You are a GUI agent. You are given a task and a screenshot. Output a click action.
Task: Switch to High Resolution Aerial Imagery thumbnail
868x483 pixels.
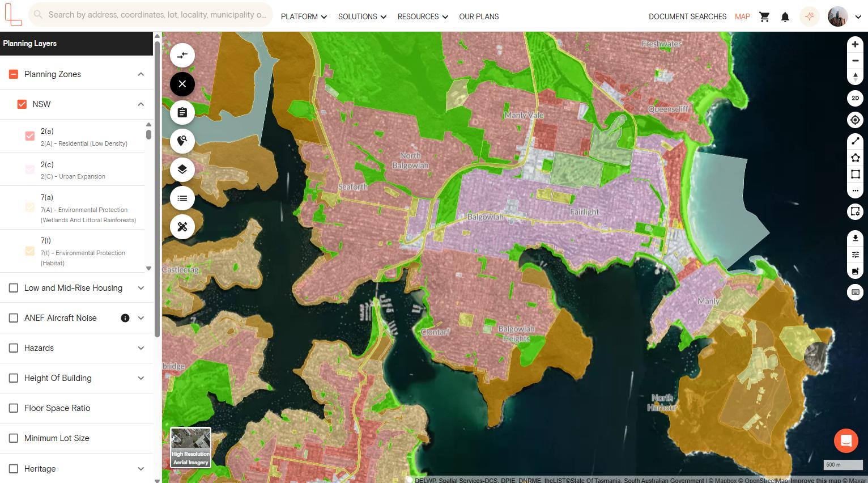pos(191,447)
